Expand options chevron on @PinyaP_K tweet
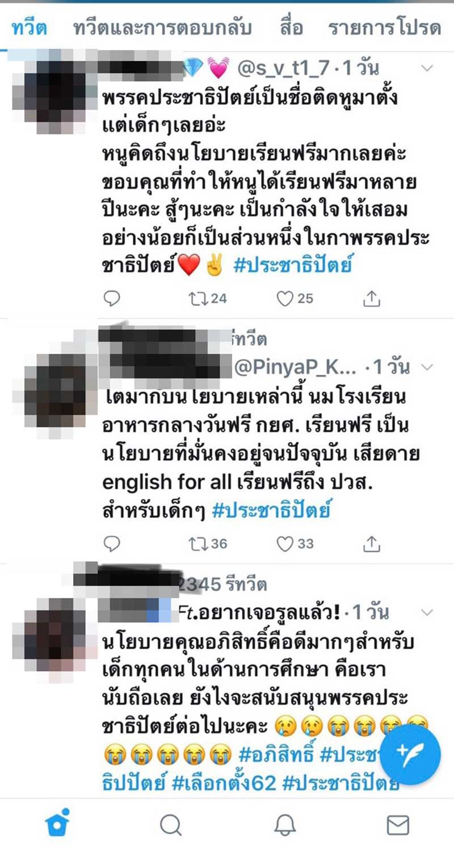The height and width of the screenshot is (868, 454). (427, 367)
